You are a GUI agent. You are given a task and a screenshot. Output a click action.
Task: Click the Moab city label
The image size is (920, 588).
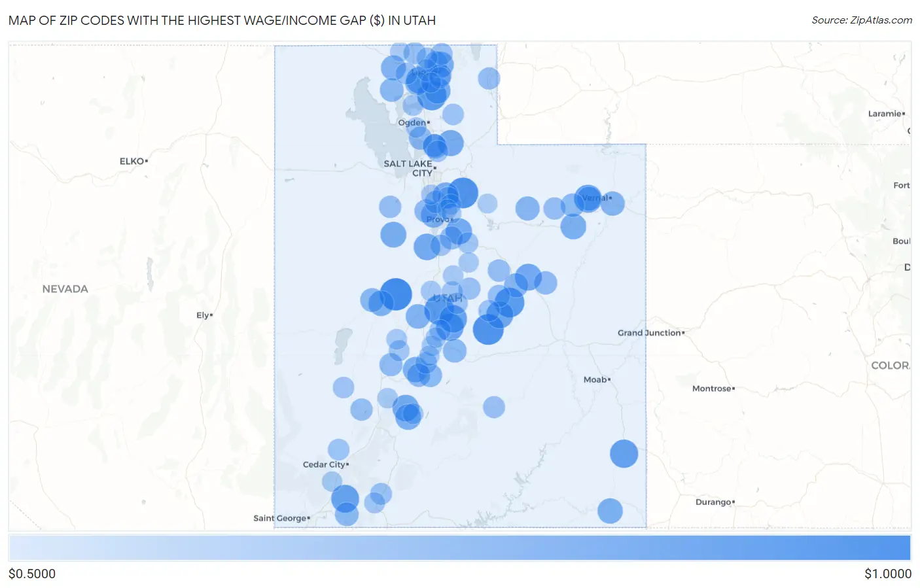coord(597,379)
